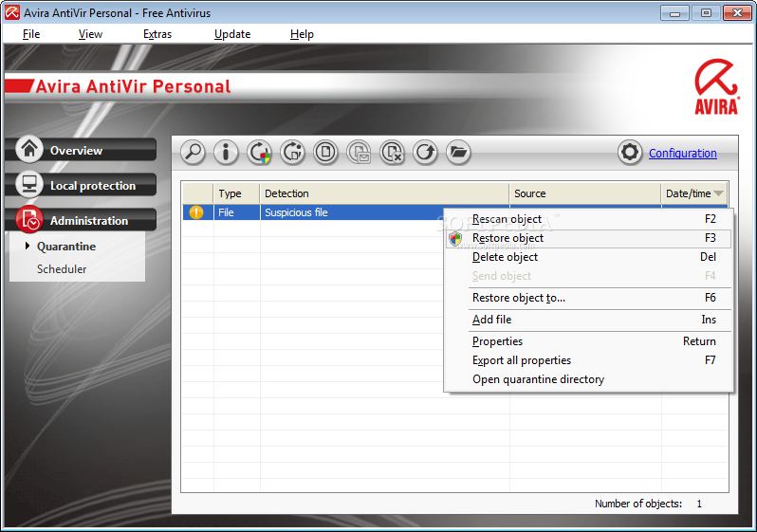
Task: Open quarantine directory folder toolbar icon
Action: tap(458, 153)
